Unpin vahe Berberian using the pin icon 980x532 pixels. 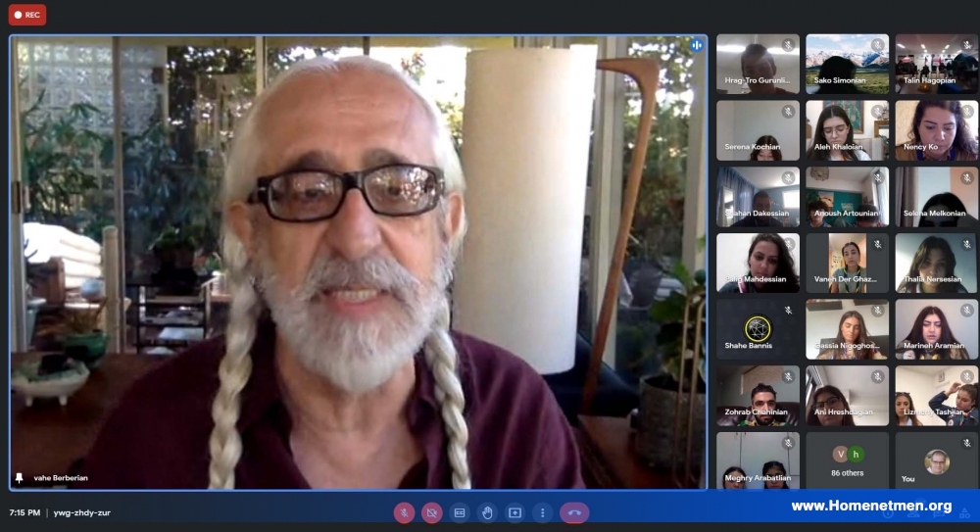(20, 477)
